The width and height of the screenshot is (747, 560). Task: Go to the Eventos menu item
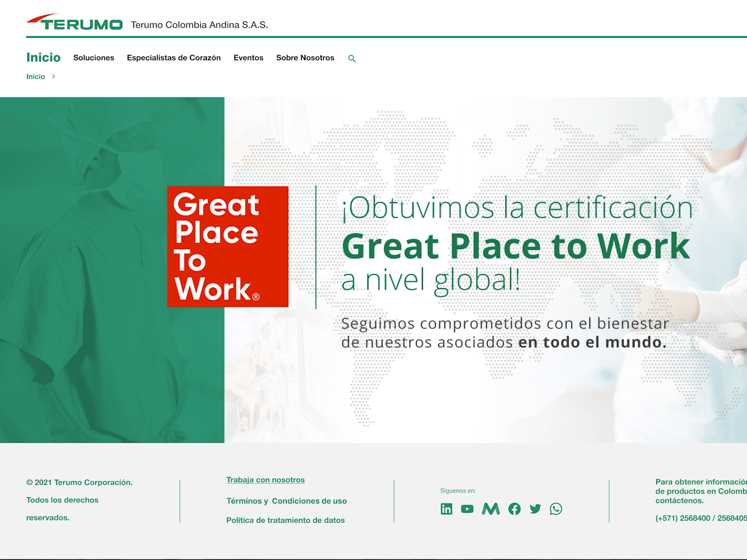click(248, 58)
